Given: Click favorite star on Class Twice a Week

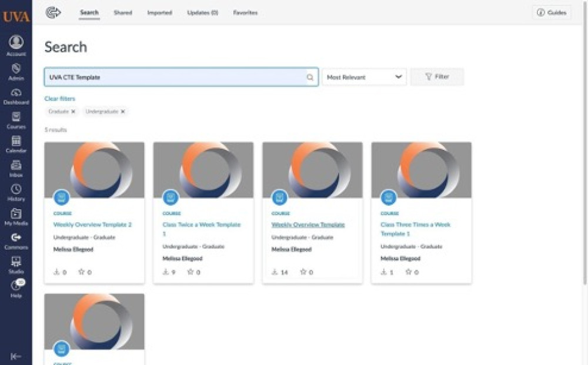Looking at the screenshot, I should tap(191, 272).
